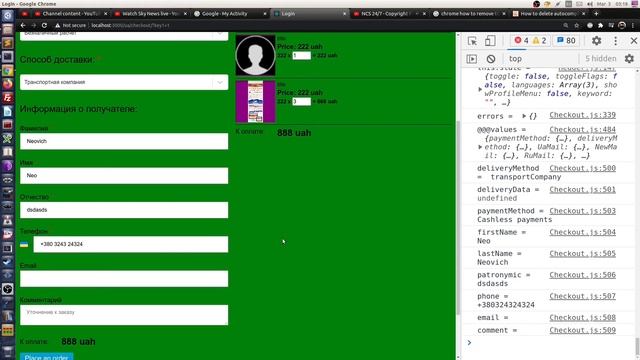This screenshot has width=640, height=360.
Task: Show the console sidebar panel
Action: tap(471, 59)
